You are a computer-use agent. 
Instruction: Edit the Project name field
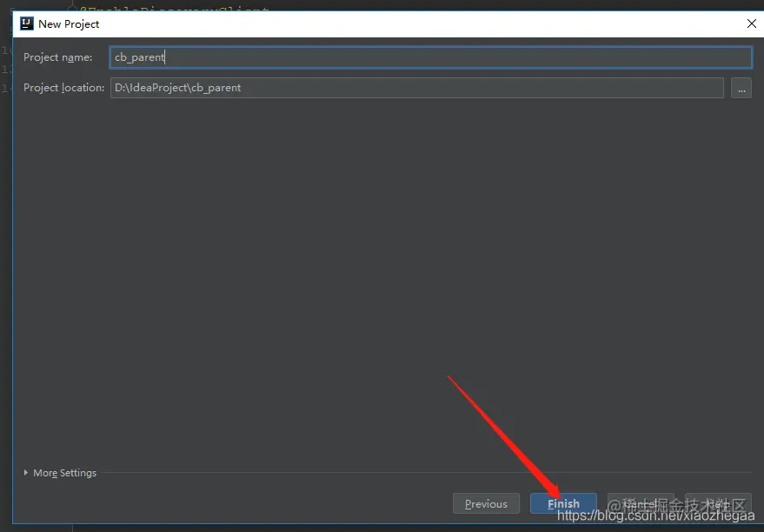[x=431, y=57]
